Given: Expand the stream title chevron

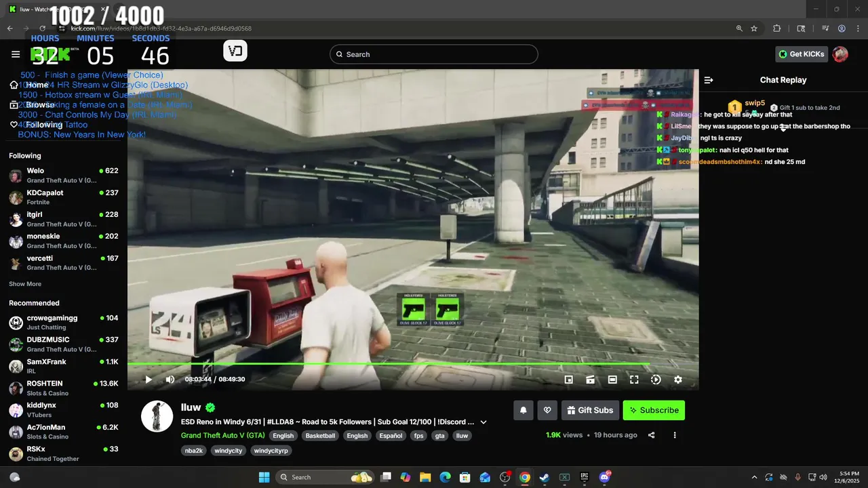Looking at the screenshot, I should click(484, 422).
